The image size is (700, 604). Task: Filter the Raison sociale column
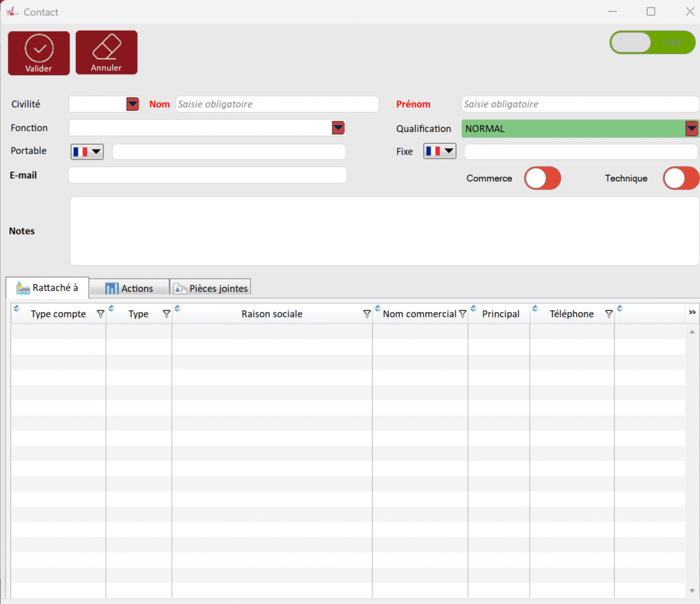[366, 314]
